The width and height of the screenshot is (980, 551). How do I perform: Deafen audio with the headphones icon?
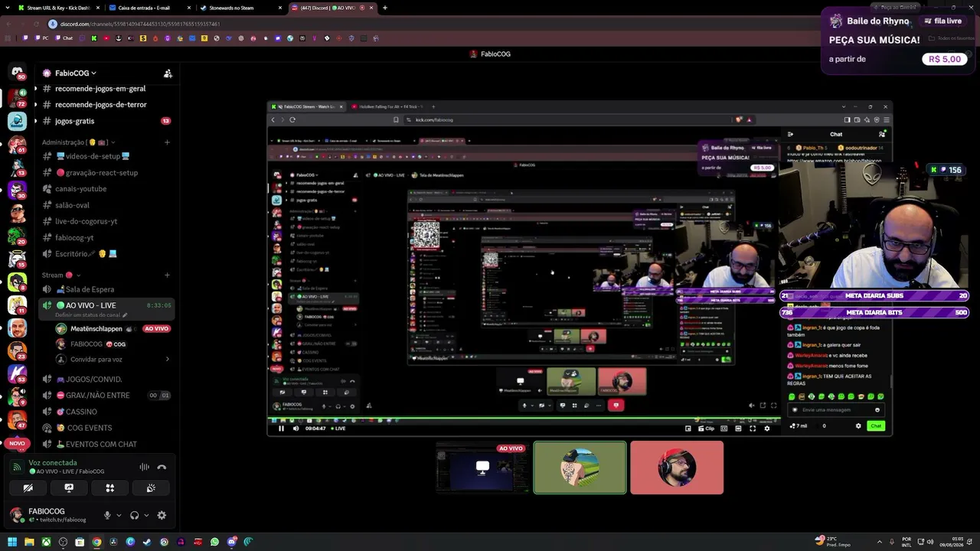[135, 515]
